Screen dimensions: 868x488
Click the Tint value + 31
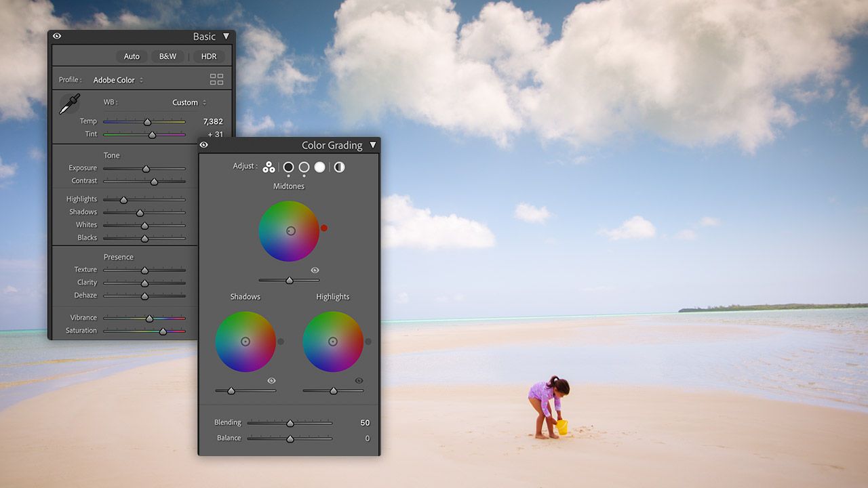coord(216,134)
